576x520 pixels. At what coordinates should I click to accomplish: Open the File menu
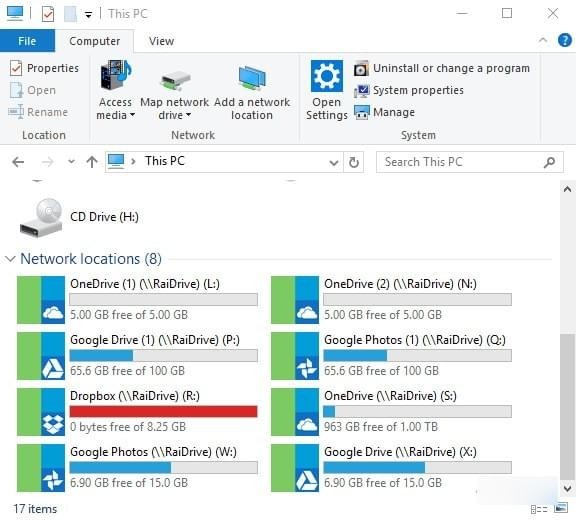pos(27,41)
